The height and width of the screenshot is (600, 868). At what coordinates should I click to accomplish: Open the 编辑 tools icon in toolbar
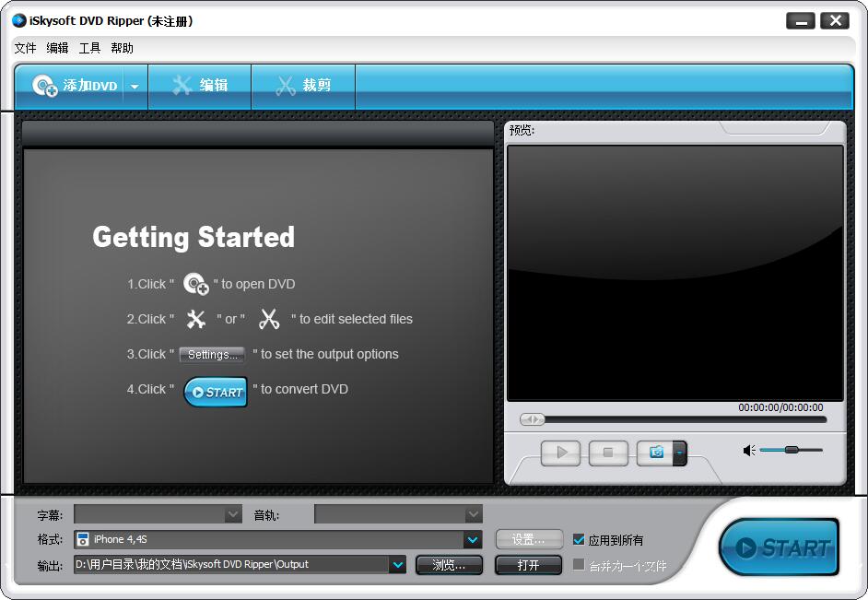182,85
